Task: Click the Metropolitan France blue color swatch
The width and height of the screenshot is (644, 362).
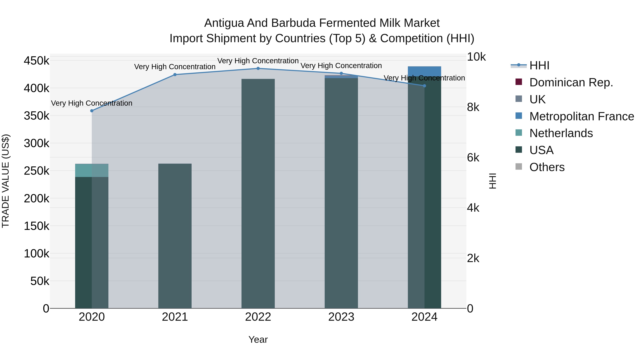Action: point(519,116)
